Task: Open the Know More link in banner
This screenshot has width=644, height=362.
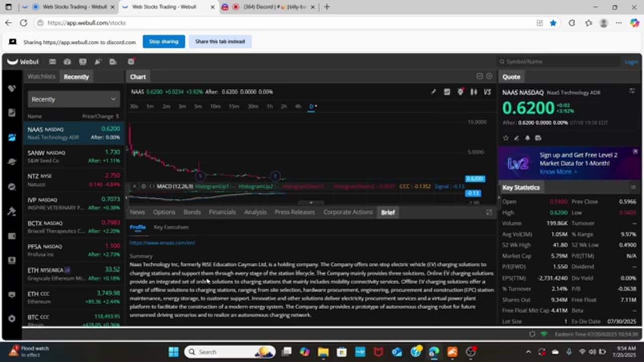Action: pos(558,172)
